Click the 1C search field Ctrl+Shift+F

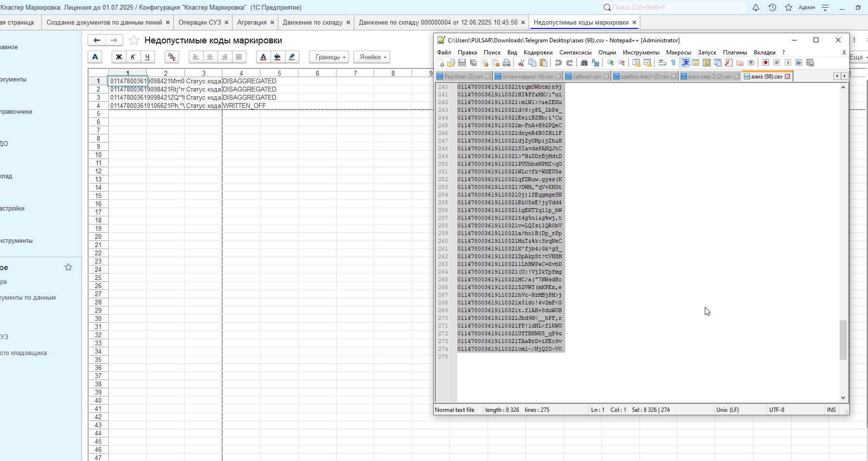pyautogui.click(x=674, y=7)
